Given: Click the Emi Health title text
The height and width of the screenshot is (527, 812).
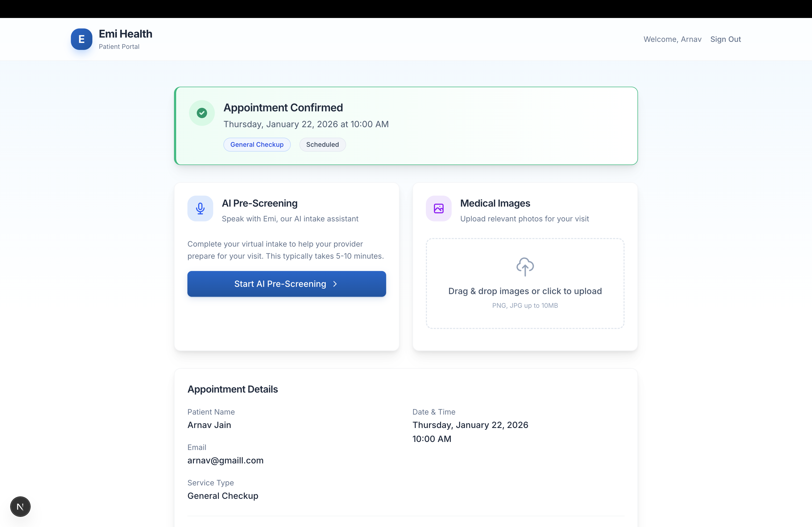Looking at the screenshot, I should click(125, 34).
